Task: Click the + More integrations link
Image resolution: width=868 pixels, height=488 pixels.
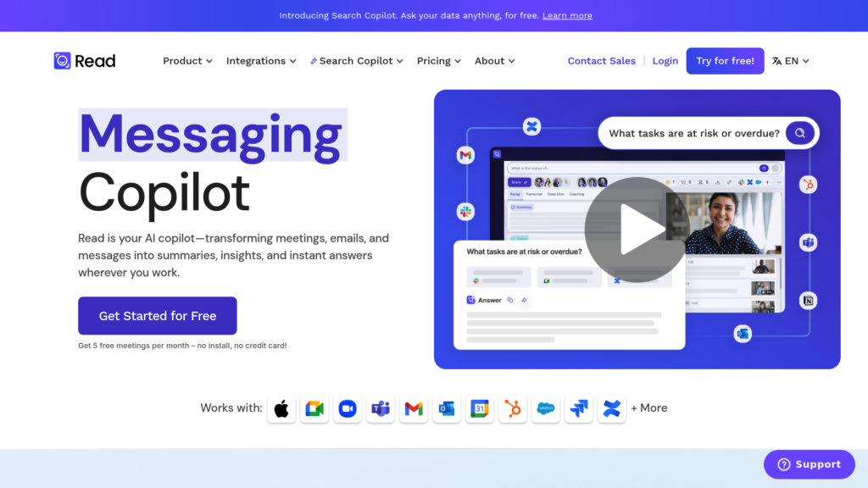Action: (649, 408)
